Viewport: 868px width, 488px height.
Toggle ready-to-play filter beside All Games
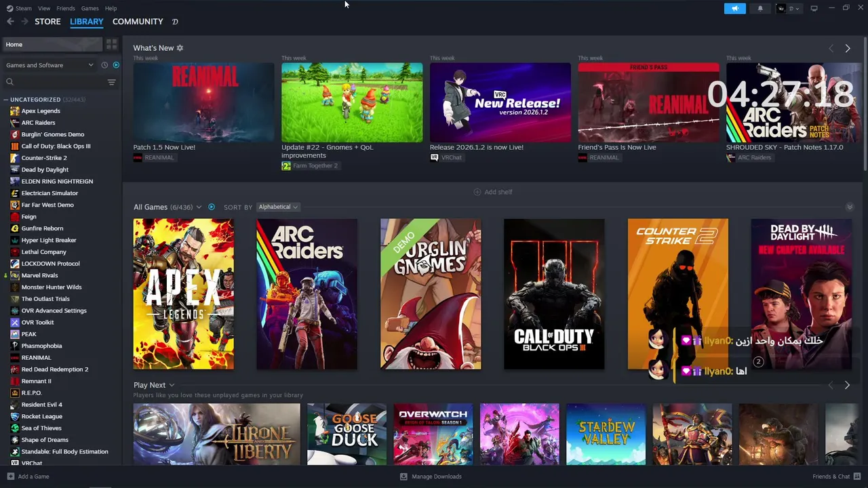pos(212,207)
